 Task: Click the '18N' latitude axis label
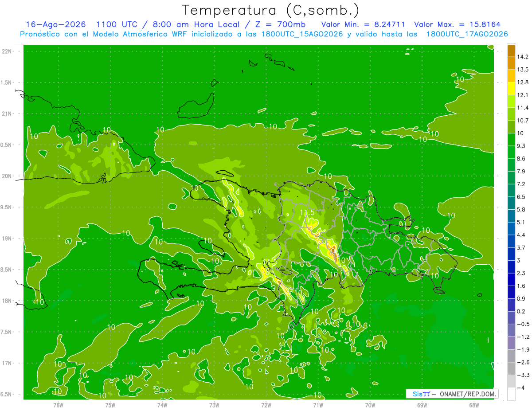coord(7,301)
